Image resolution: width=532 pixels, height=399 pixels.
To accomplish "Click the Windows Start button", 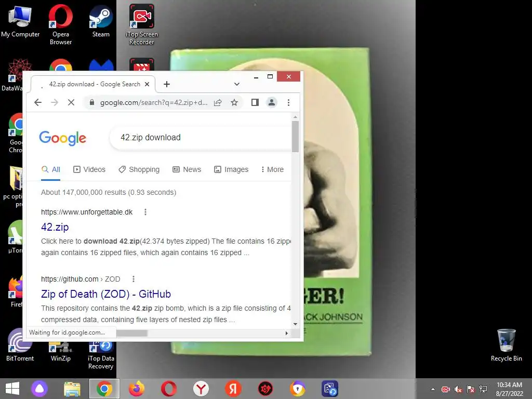I will coord(12,389).
